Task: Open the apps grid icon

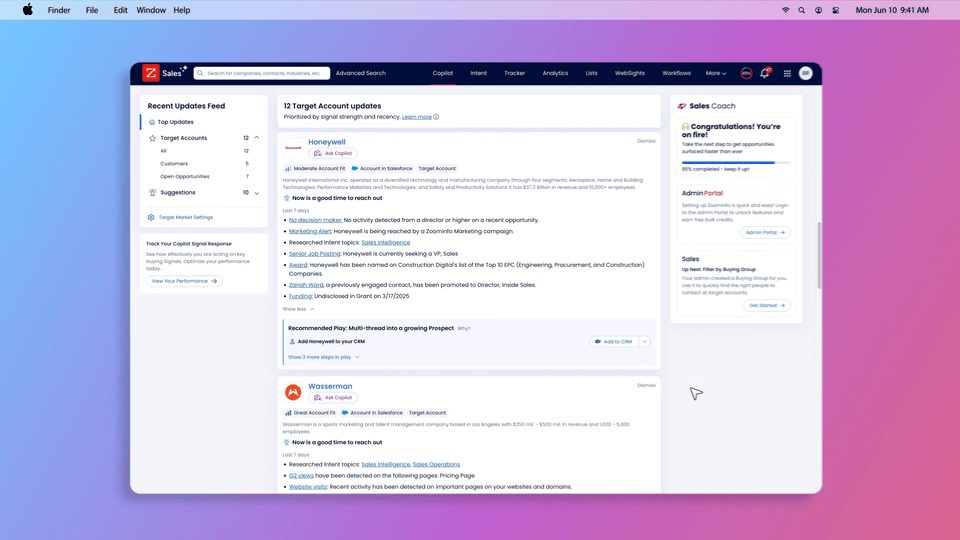Action: [x=787, y=73]
